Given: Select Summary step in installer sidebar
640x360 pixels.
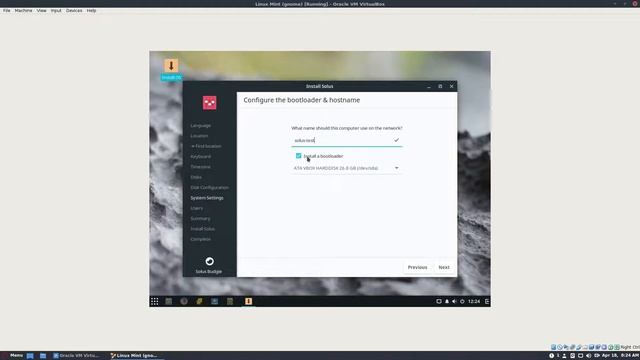Looking at the screenshot, I should (x=200, y=219).
